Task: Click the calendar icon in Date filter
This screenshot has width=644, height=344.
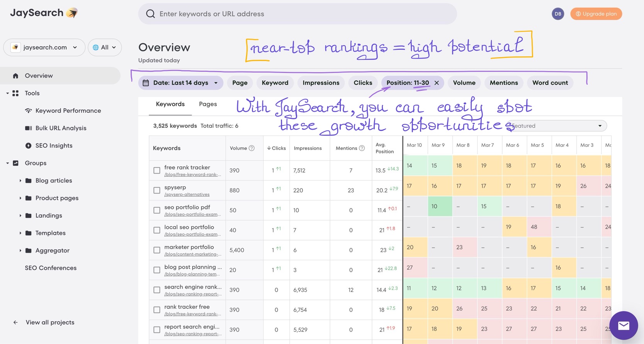Action: [x=146, y=83]
